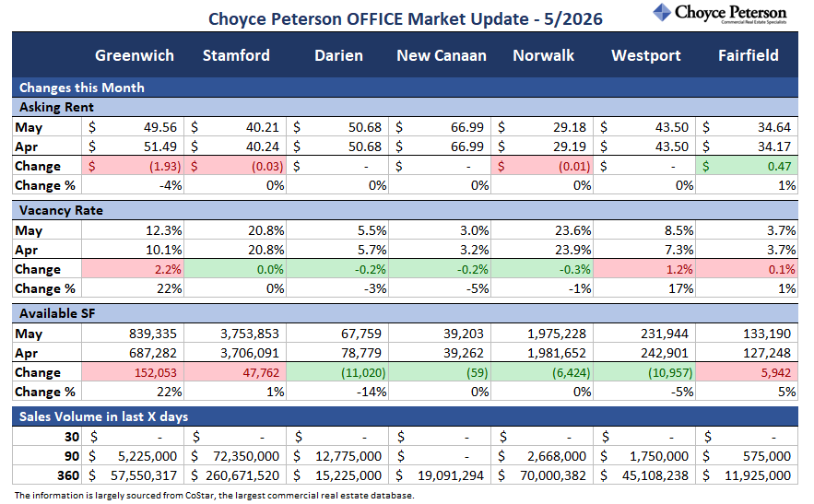Click the 'Changes this Month' section banner
The height and width of the screenshot is (504, 814).
click(x=405, y=88)
